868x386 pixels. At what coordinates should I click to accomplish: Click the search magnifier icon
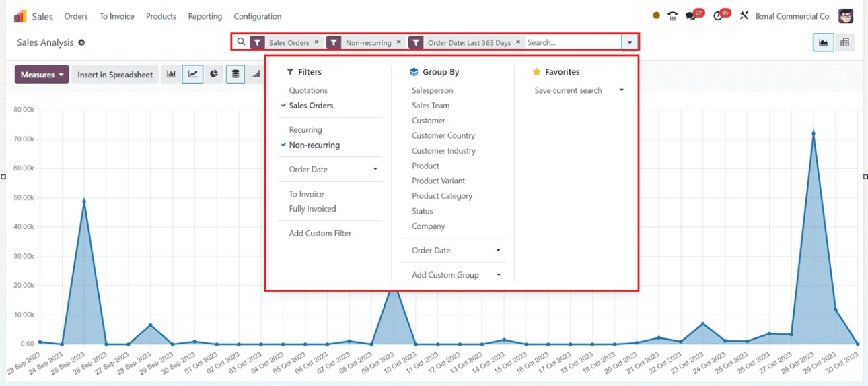(242, 42)
